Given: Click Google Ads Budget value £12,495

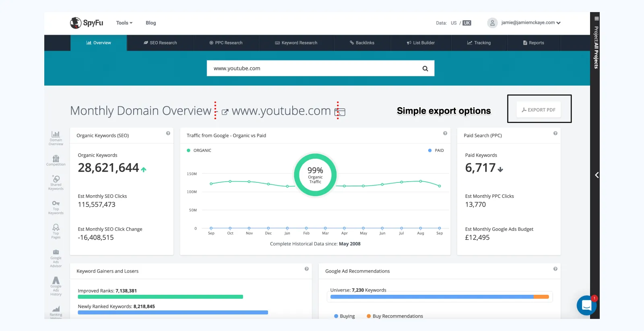Looking at the screenshot, I should (477, 238).
